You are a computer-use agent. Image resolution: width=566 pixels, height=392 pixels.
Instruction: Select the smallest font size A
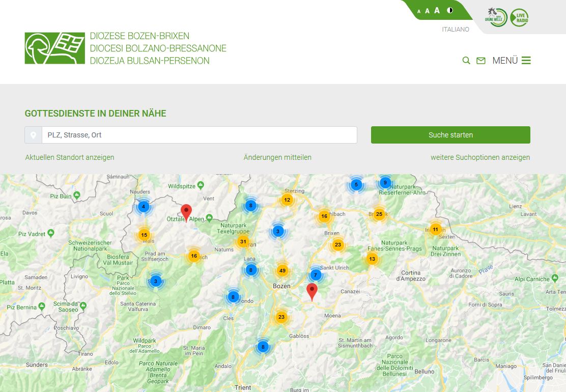pyautogui.click(x=419, y=11)
